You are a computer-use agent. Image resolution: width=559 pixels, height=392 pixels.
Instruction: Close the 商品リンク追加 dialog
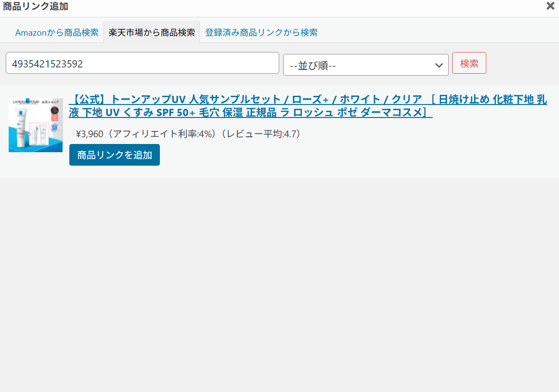(550, 6)
